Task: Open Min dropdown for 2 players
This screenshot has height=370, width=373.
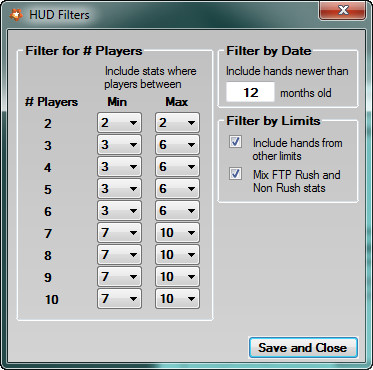Action: pyautogui.click(x=119, y=123)
